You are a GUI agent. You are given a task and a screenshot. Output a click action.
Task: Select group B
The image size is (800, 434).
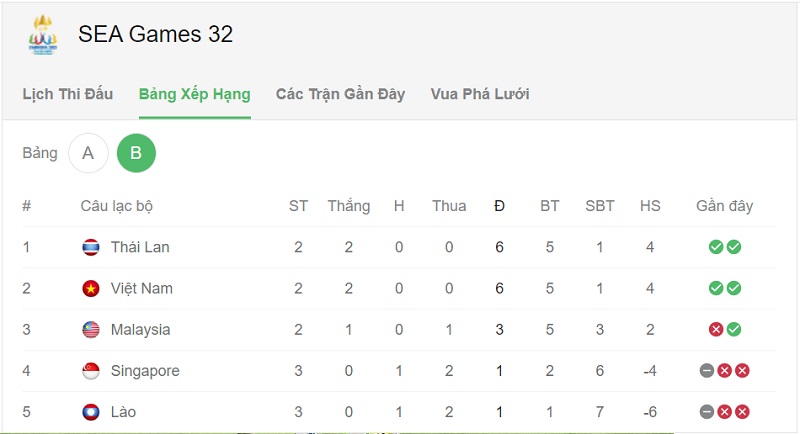pyautogui.click(x=136, y=153)
